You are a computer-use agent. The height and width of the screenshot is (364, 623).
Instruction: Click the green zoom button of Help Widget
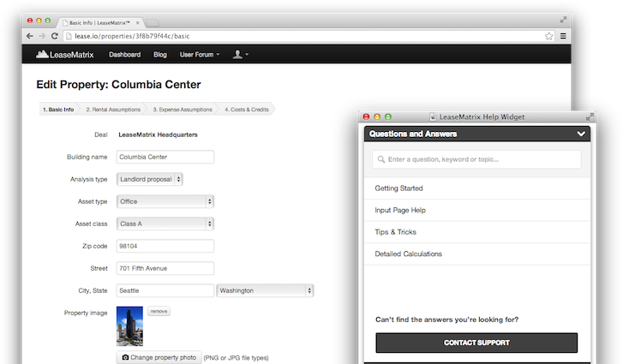(x=388, y=116)
